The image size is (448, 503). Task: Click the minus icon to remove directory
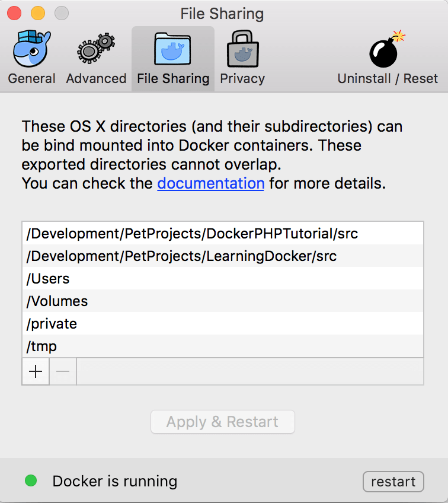coord(63,371)
